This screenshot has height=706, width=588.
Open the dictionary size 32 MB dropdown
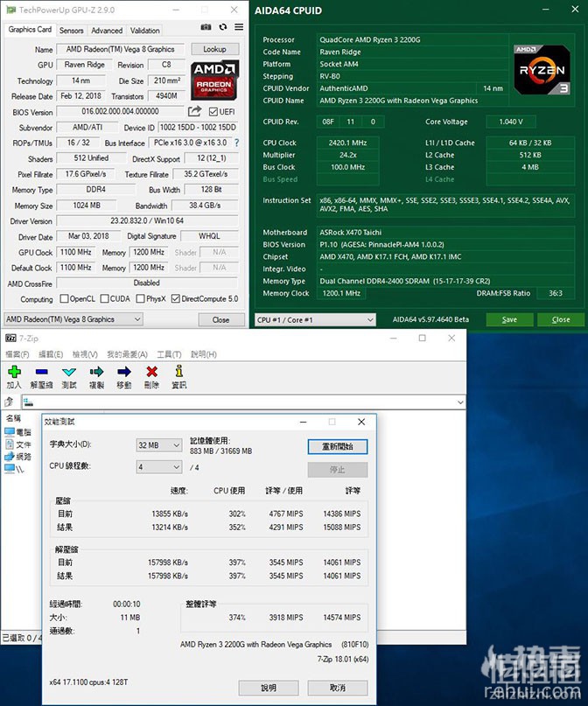159,444
